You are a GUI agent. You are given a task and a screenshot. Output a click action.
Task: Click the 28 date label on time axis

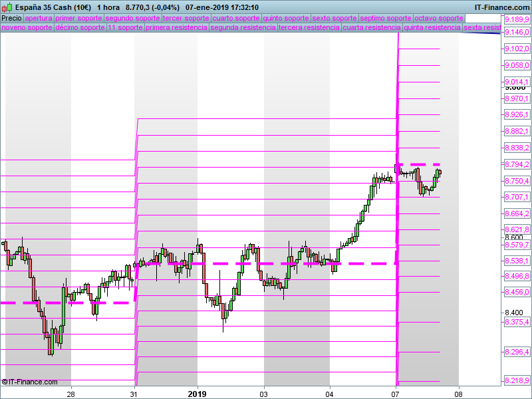click(x=70, y=394)
